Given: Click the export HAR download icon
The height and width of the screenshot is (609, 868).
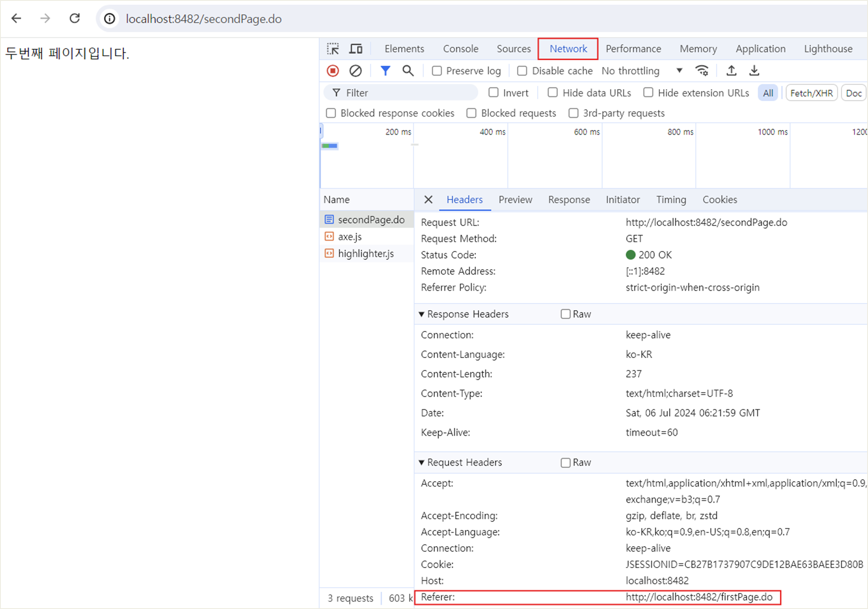Looking at the screenshot, I should (754, 71).
